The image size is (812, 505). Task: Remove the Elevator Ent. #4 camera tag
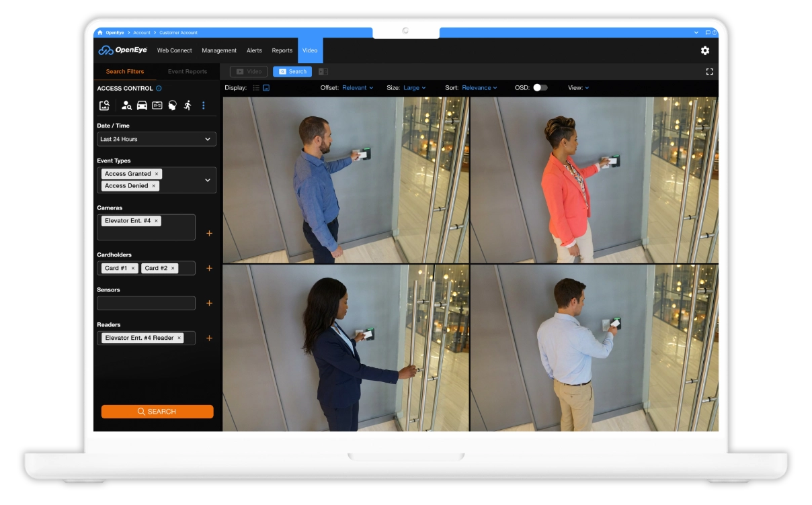(156, 221)
